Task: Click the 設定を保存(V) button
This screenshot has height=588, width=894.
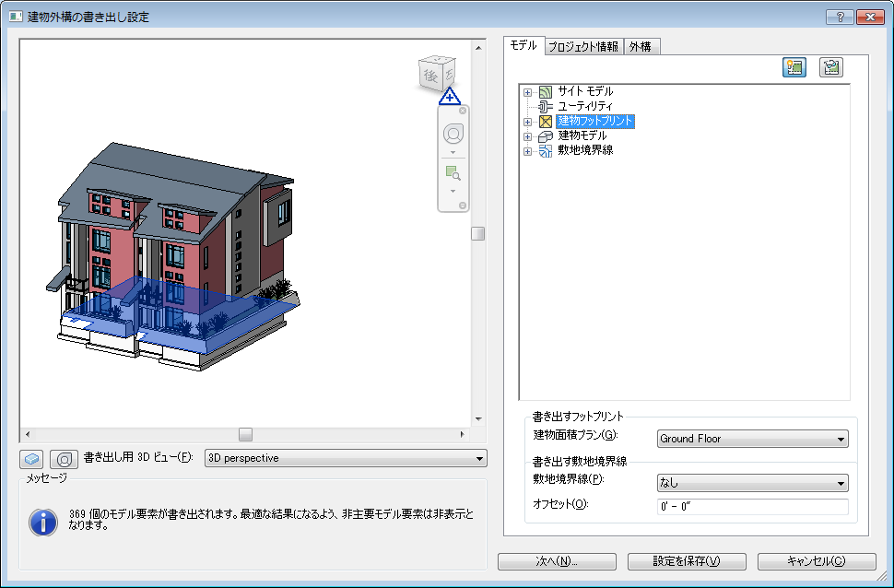Action: coord(687,561)
